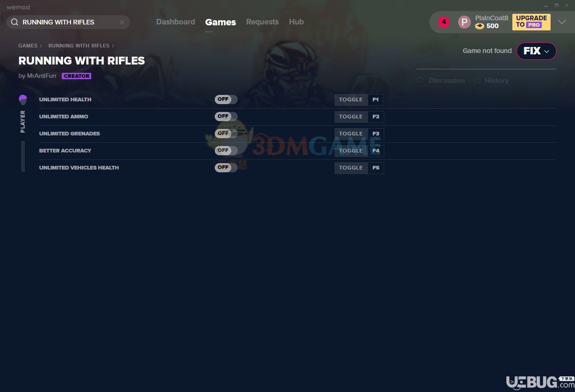The image size is (575, 392).
Task: Click RUNNING WITH RIFLES breadcrumb link
Action: [x=79, y=46]
